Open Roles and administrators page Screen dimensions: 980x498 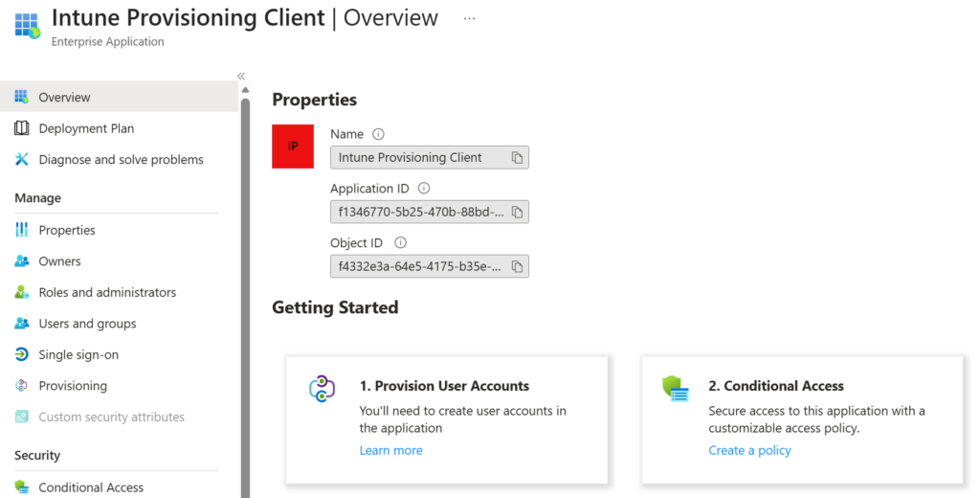pos(107,292)
